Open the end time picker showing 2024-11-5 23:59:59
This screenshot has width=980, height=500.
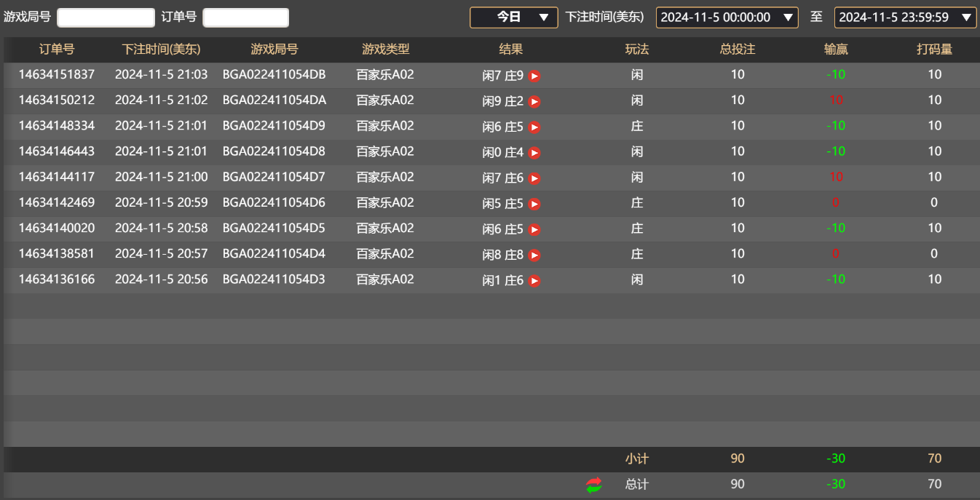tap(904, 16)
